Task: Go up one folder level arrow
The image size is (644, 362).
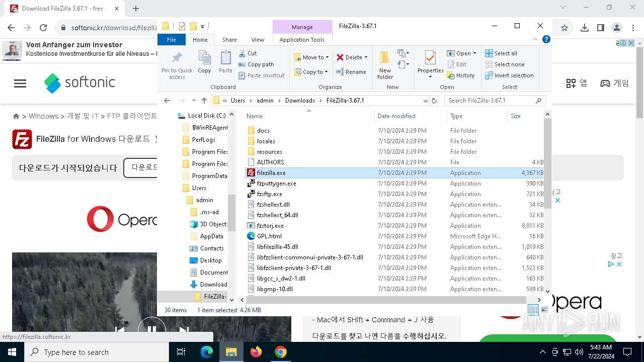Action: [x=204, y=101]
